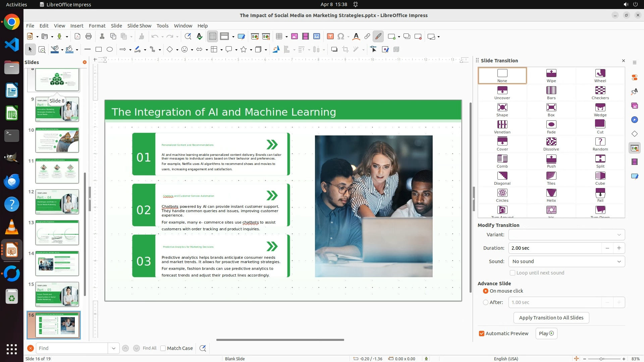The image size is (644, 362).
Task: Click the Insert Text Box icon
Action: pyautogui.click(x=330, y=37)
